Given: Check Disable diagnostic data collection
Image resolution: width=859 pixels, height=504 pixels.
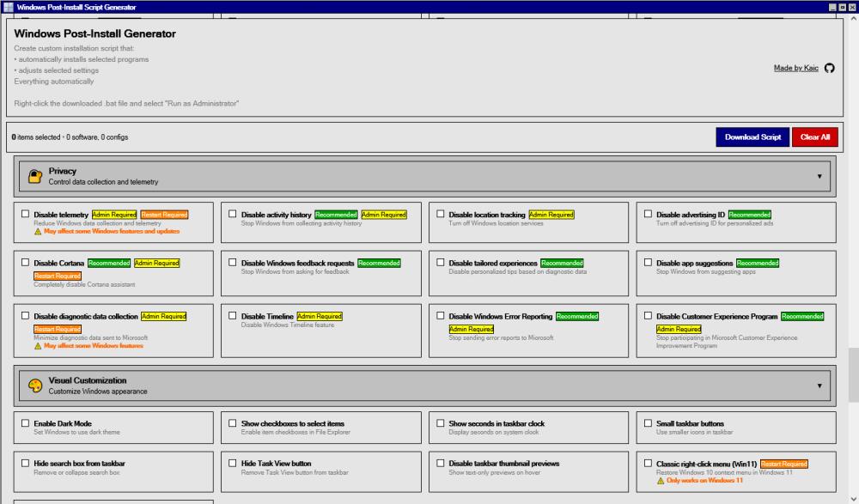Looking at the screenshot, I should tap(25, 316).
